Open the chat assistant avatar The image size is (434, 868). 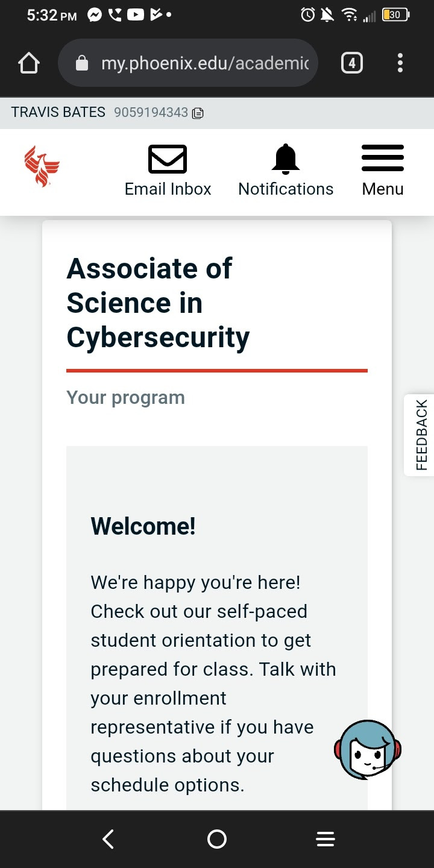pos(368,750)
